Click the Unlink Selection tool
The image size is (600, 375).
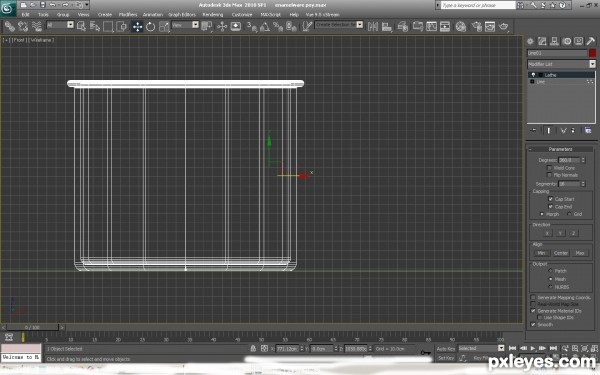pyautogui.click(x=23, y=26)
